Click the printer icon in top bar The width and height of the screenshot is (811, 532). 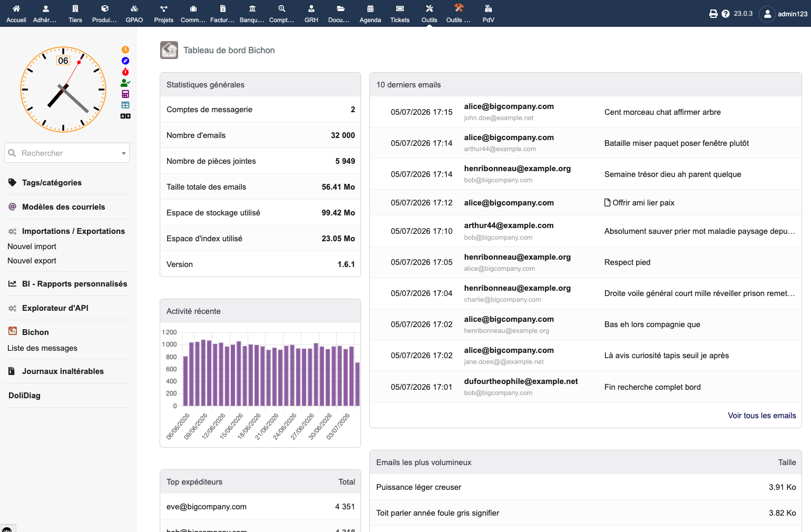(714, 14)
